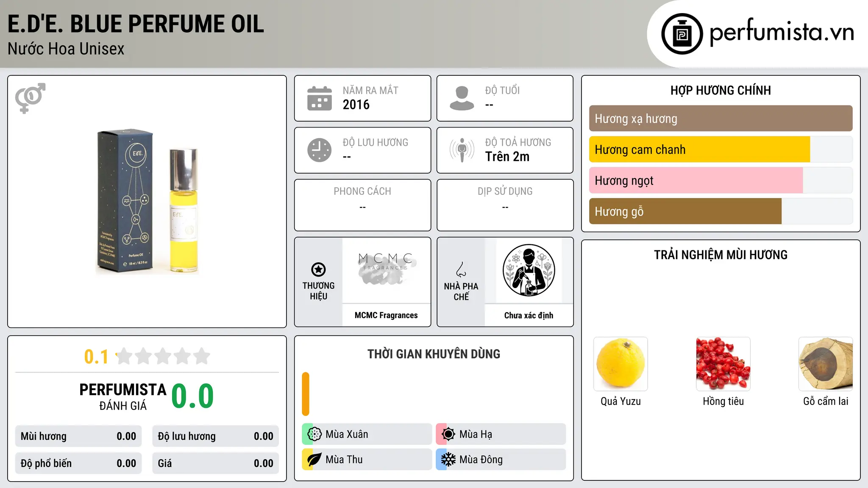Viewport: 868px width, 488px height.
Task: Click the nose icon above Nhà Pha Chế
Action: [461, 269]
